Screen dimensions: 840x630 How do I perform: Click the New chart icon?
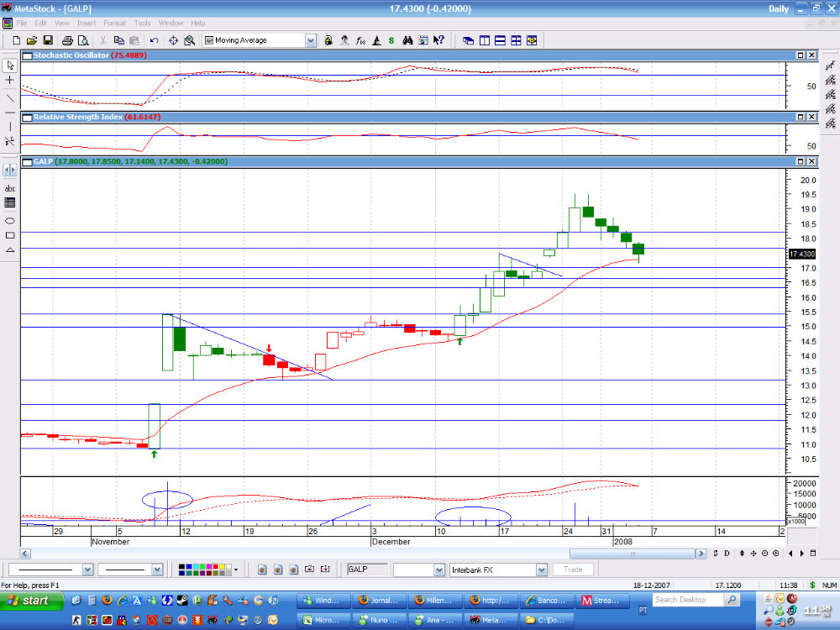pyautogui.click(x=16, y=40)
